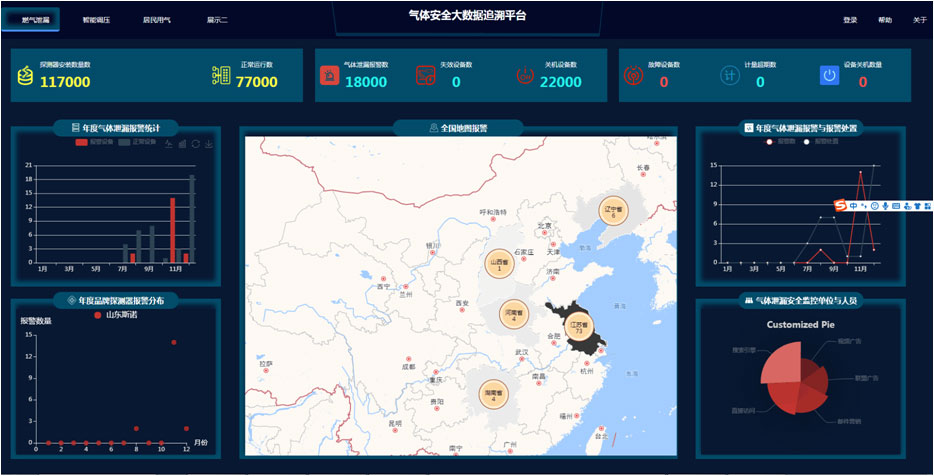Click the blue power icon for 设备关机数量

(829, 76)
